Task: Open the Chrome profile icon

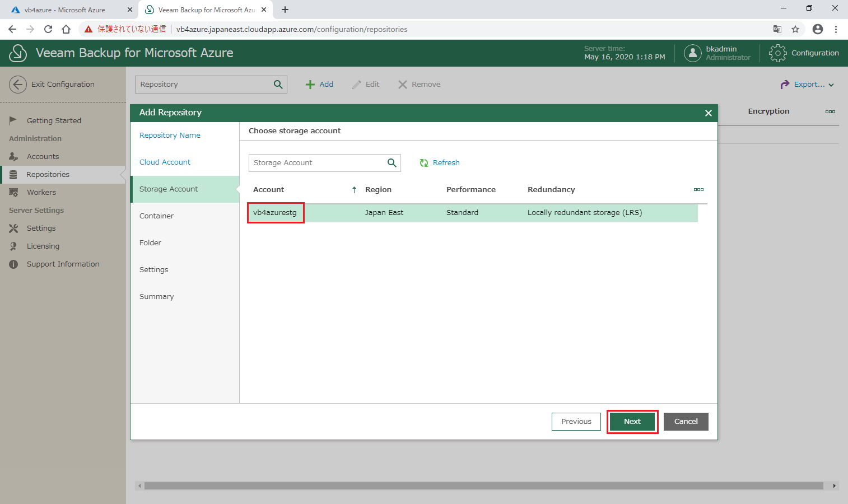Action: tap(818, 29)
